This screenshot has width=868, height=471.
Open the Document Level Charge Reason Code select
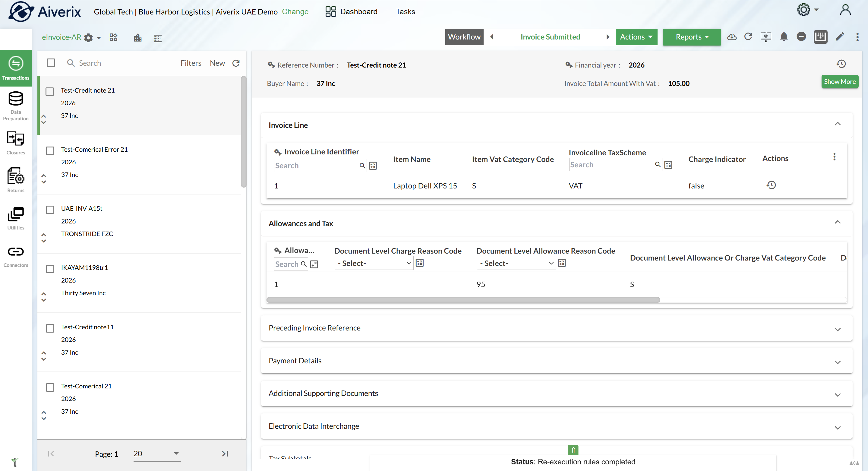(x=374, y=263)
